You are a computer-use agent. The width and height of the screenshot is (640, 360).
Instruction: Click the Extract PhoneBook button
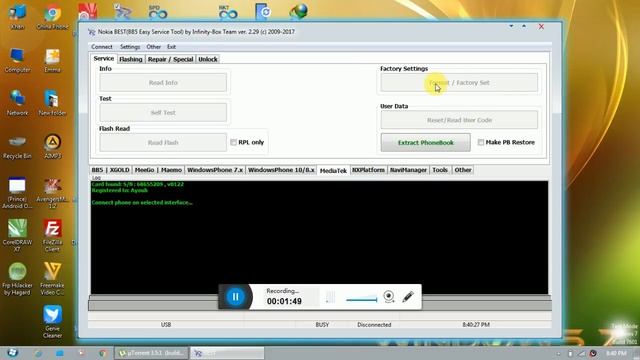click(425, 142)
